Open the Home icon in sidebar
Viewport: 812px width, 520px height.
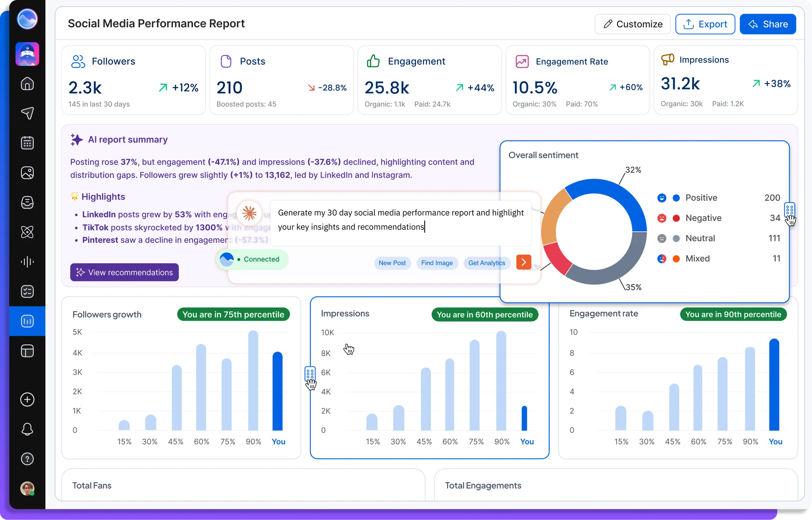pos(27,84)
